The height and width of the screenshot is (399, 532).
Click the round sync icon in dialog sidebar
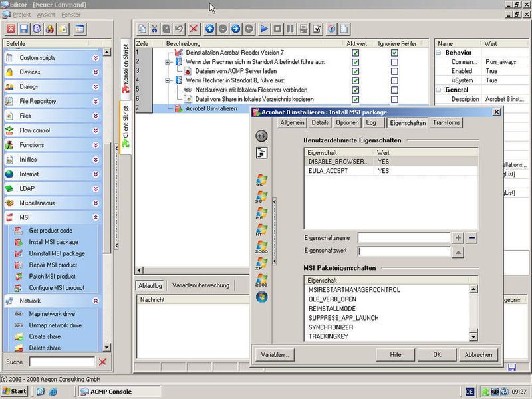click(x=261, y=136)
